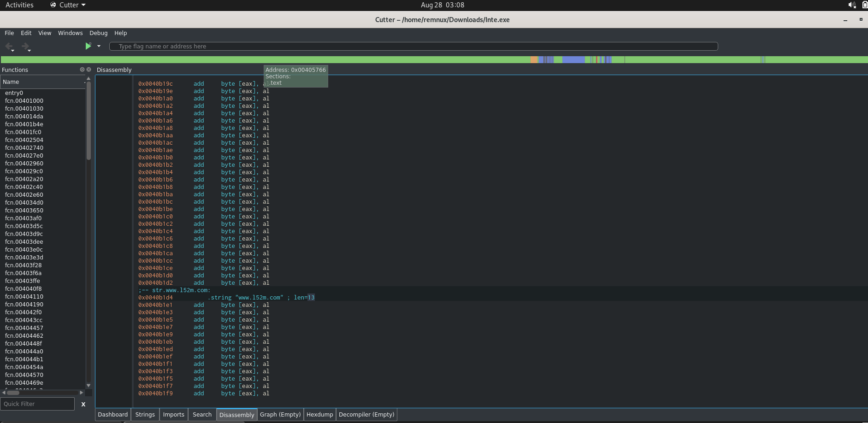Image resolution: width=868 pixels, height=423 pixels.
Task: Click the Quick Filter input field
Action: click(x=37, y=404)
